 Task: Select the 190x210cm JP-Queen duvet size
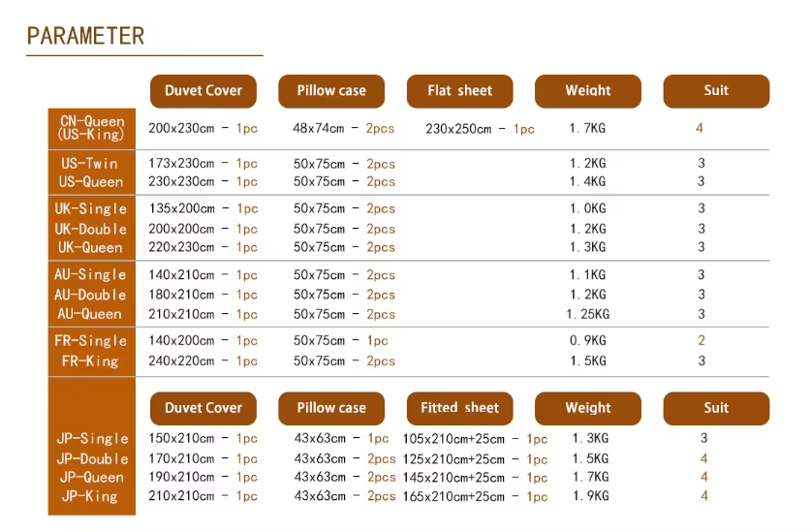[x=181, y=477]
